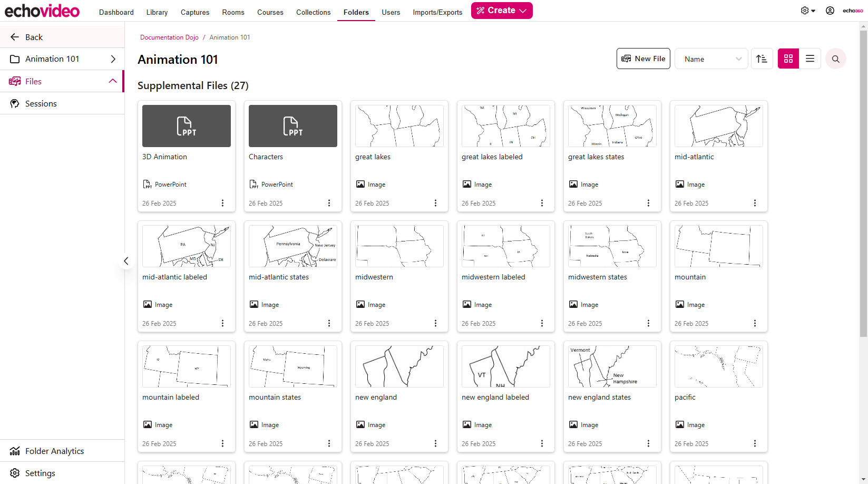
Task: Click the 'great lakes labeled' file name
Action: [x=492, y=157]
